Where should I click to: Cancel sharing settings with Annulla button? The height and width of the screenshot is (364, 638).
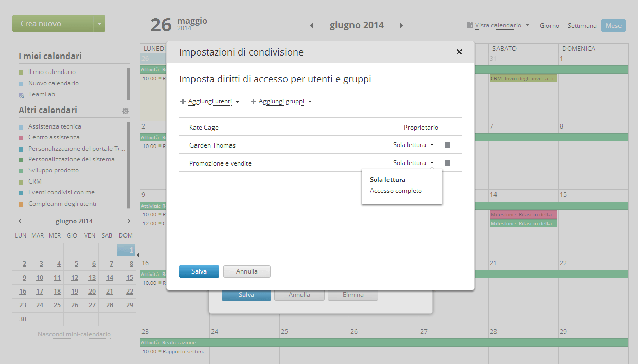pyautogui.click(x=247, y=271)
